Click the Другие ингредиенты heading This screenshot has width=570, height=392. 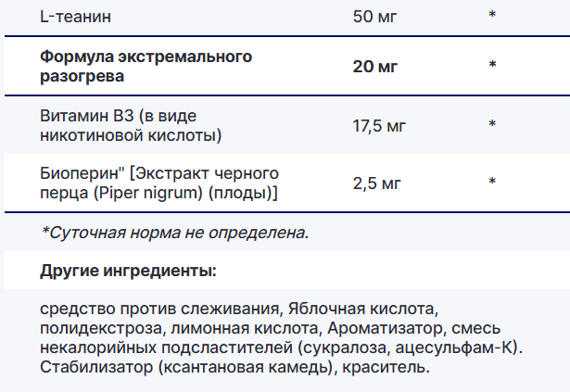(128, 272)
